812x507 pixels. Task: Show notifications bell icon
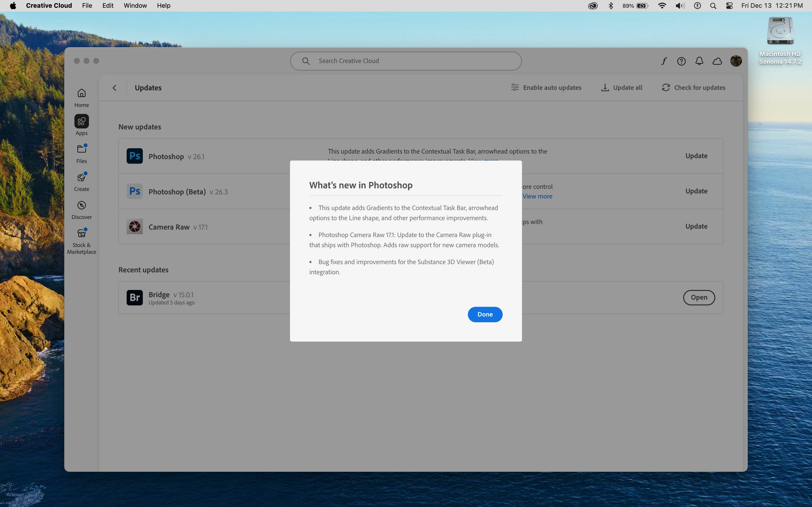699,61
